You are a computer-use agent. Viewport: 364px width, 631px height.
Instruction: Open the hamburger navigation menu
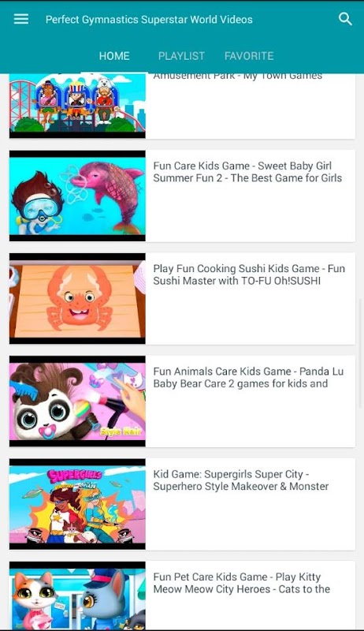pyautogui.click(x=21, y=19)
